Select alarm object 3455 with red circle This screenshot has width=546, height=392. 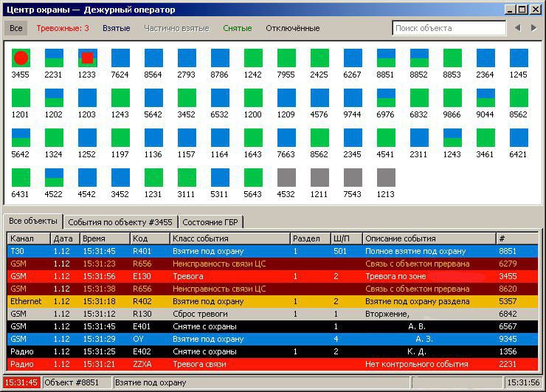[x=21, y=58]
